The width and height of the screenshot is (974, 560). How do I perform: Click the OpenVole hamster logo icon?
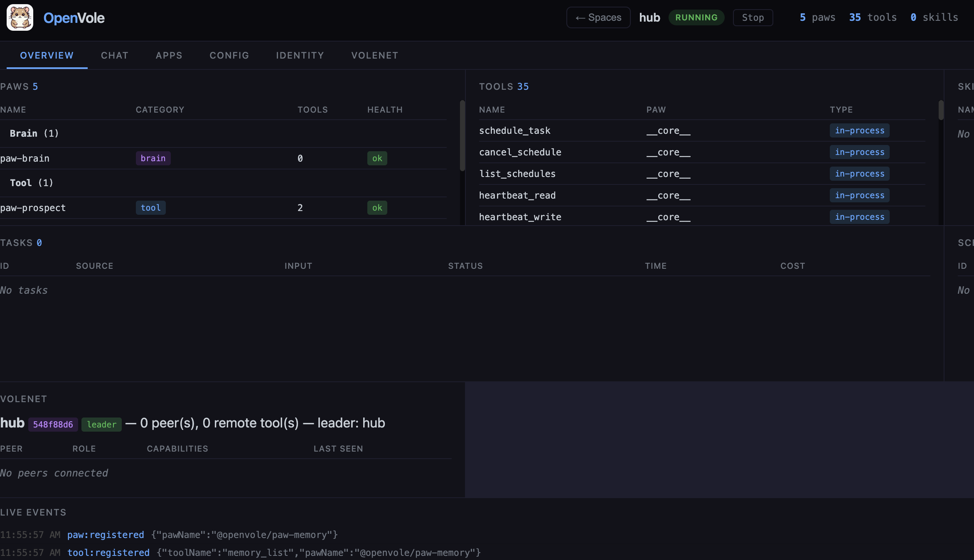click(20, 17)
